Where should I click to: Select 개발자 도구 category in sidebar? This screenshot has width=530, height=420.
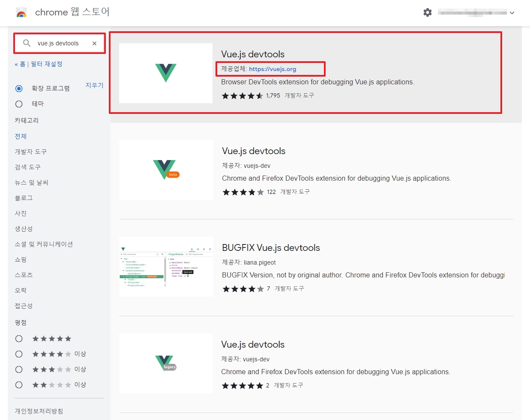tap(31, 152)
